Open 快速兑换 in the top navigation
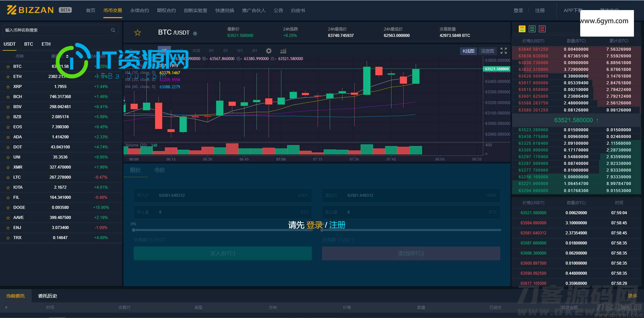Screen dimensions: 644x318 225,10
